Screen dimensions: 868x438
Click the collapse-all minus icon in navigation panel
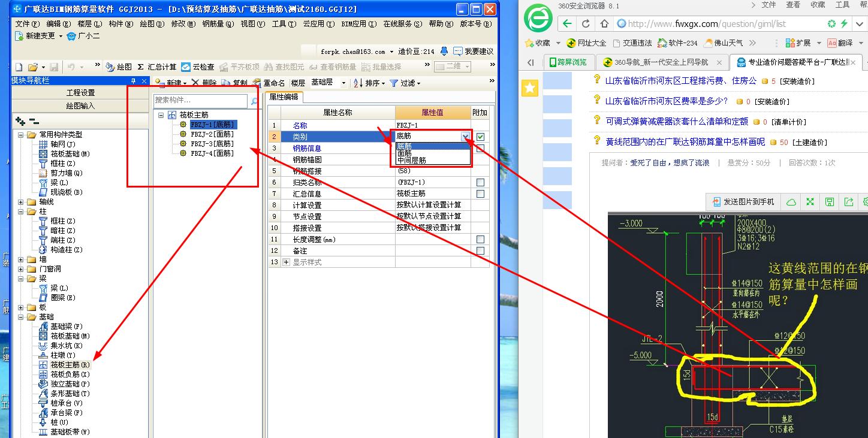[34, 121]
